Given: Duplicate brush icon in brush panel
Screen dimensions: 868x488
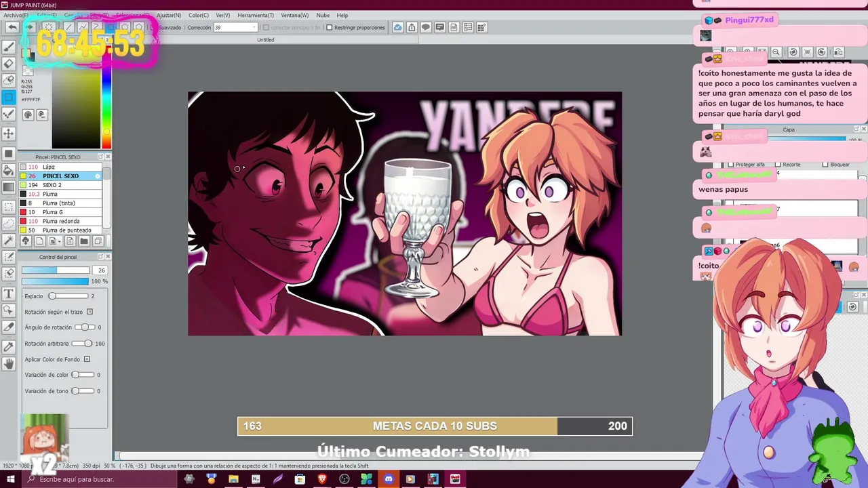Looking at the screenshot, I should (x=98, y=241).
